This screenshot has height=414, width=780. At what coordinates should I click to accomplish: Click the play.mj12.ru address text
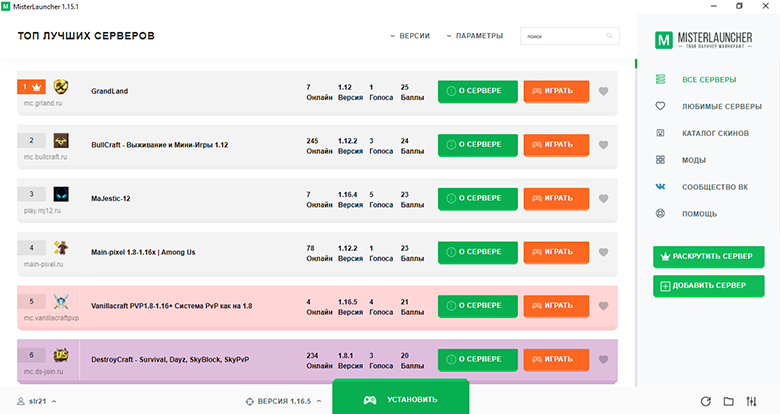tap(42, 210)
